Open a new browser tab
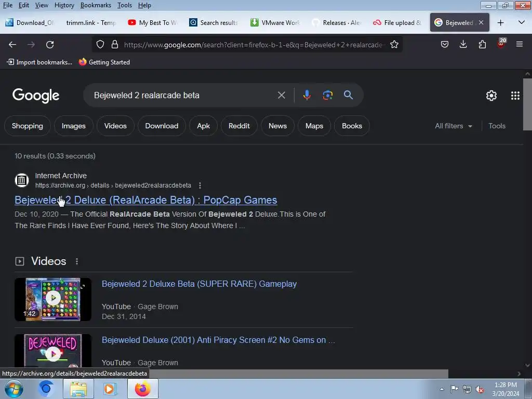Screen dimensions: 532x399 pyautogui.click(x=500, y=23)
